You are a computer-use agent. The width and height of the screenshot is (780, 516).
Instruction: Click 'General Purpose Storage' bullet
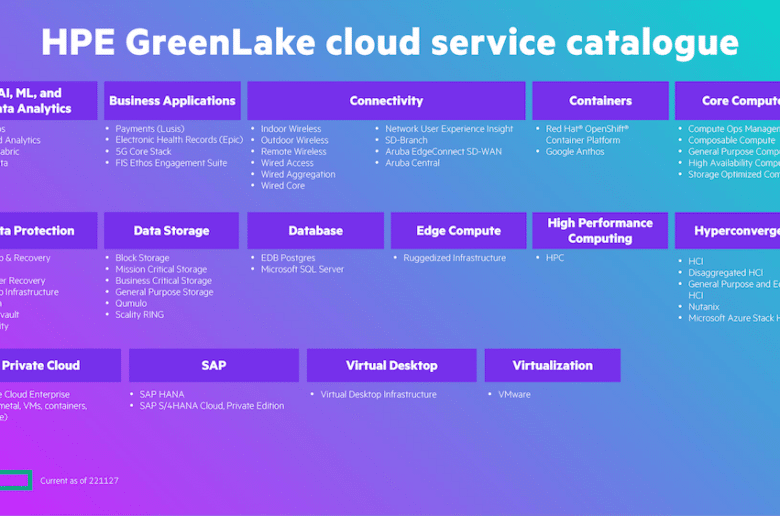coord(164,292)
